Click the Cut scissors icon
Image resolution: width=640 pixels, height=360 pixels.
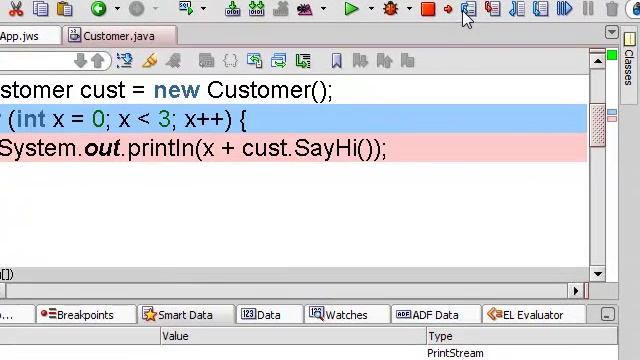(x=16, y=9)
